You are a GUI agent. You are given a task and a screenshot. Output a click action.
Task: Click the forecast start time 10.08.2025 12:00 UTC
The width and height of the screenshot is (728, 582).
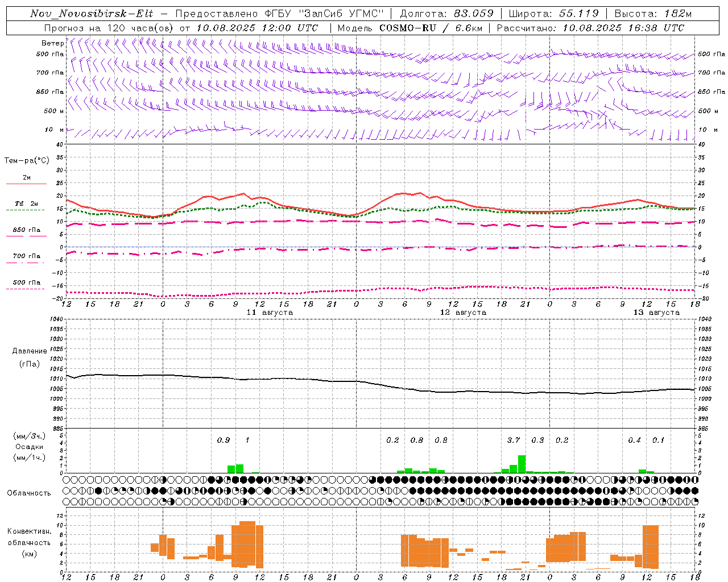[257, 28]
